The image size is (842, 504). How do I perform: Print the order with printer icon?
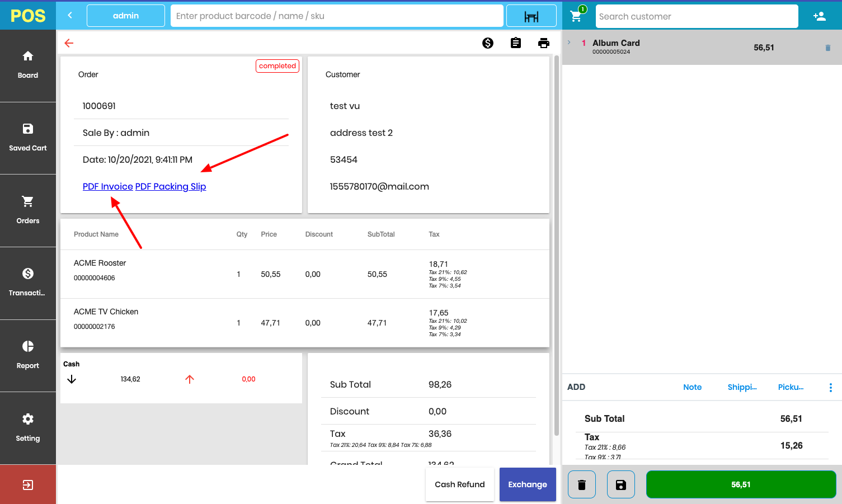point(544,43)
